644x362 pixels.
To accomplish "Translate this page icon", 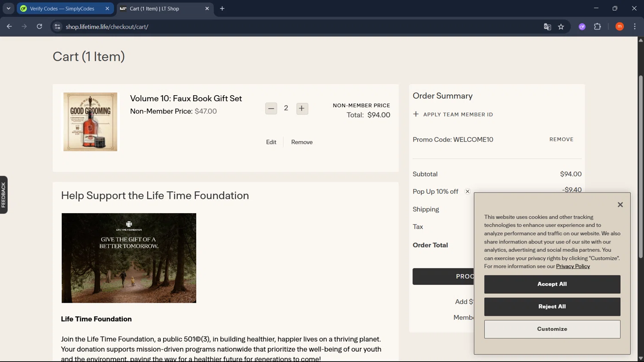I will 547,27.
